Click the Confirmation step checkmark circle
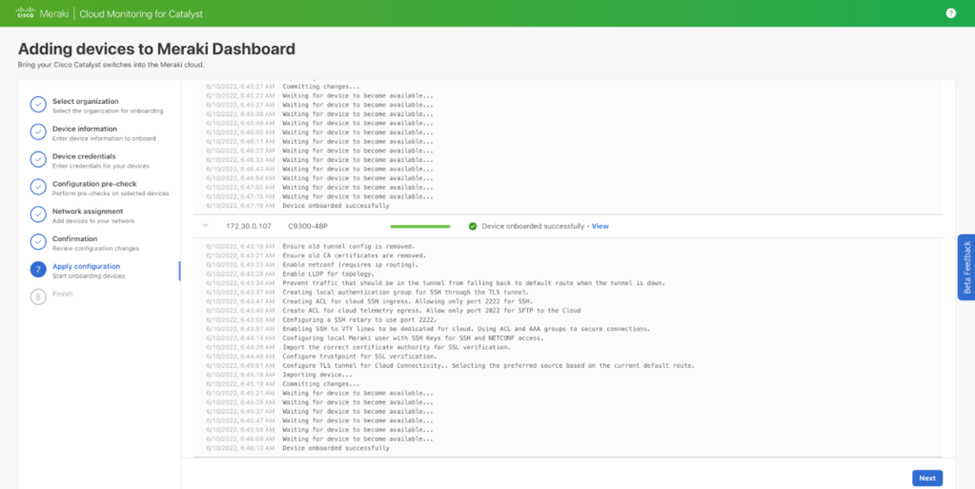Screen dimensions: 975x489 [38, 241]
